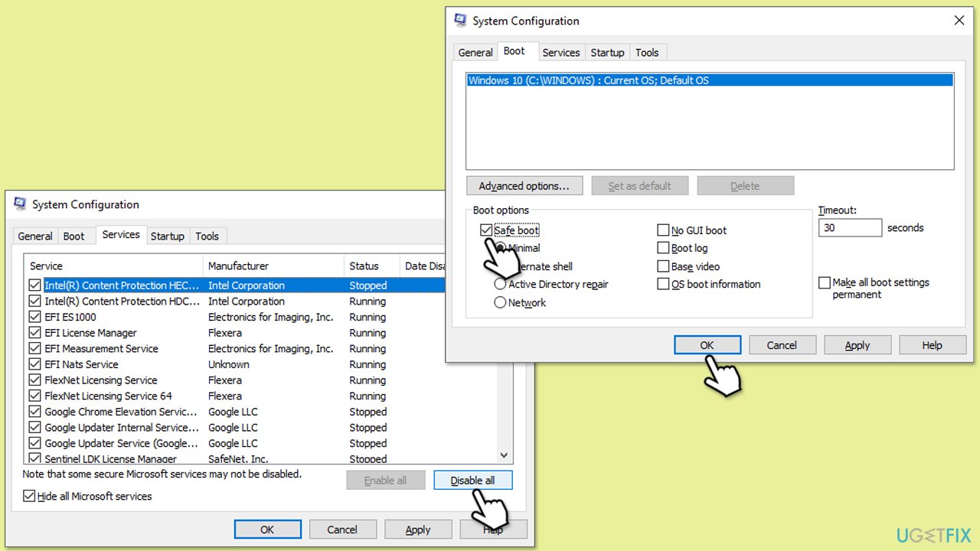Click OK in Services window
The image size is (980, 551).
coord(267,530)
